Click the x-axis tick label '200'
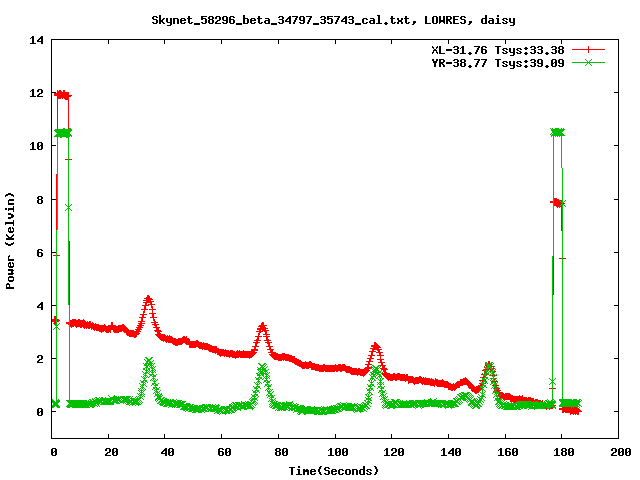 click(620, 452)
